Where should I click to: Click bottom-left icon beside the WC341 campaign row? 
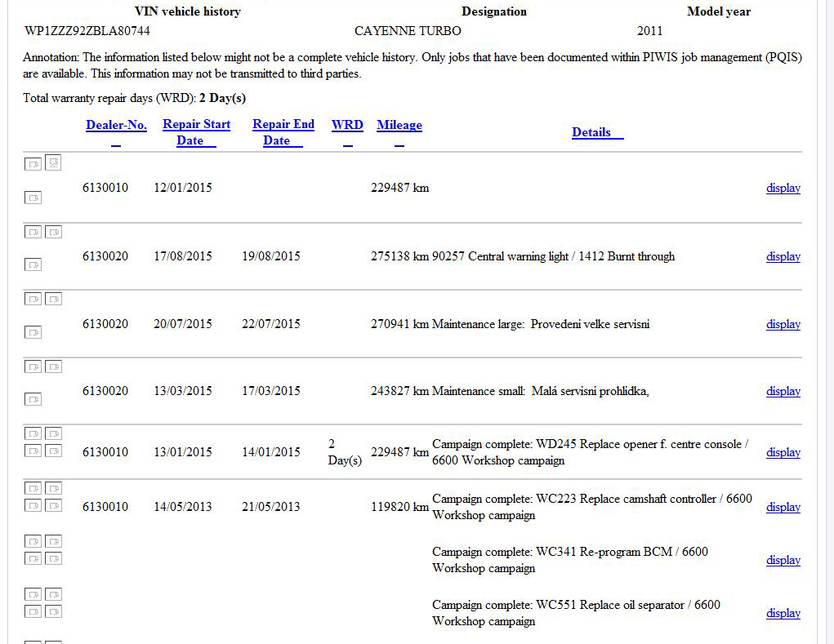pos(33,558)
